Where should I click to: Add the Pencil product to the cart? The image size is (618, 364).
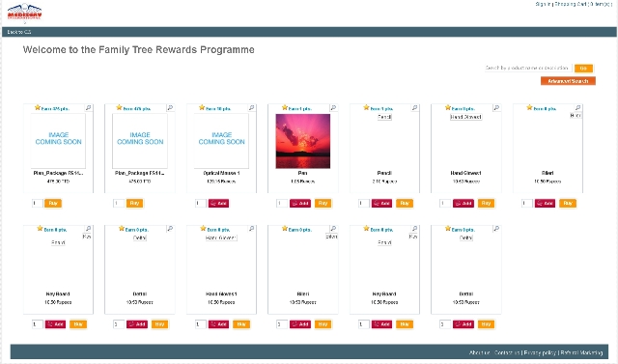pos(382,204)
